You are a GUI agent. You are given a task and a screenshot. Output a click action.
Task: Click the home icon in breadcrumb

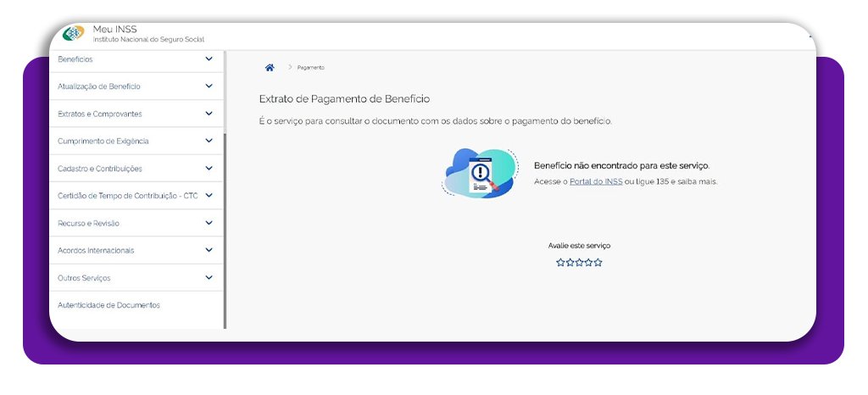click(x=270, y=67)
